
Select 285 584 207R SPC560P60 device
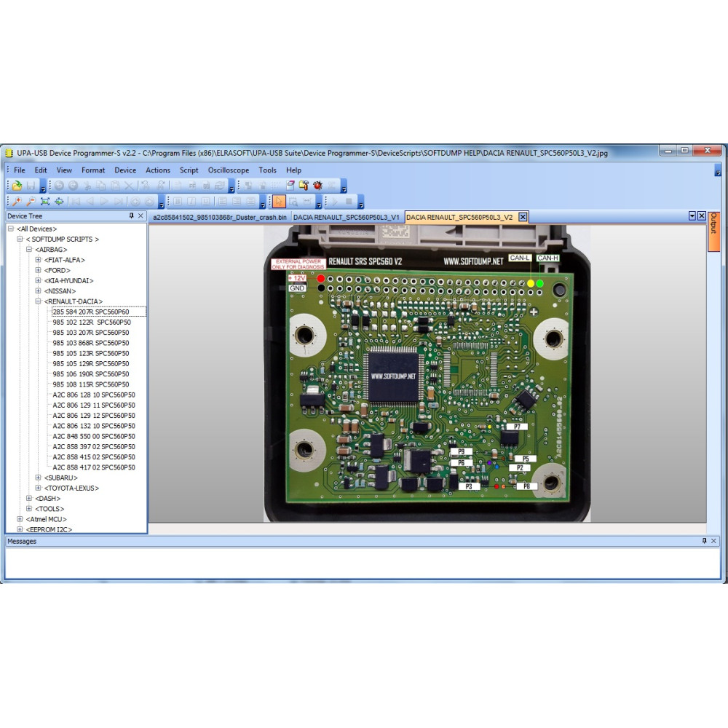pos(91,312)
